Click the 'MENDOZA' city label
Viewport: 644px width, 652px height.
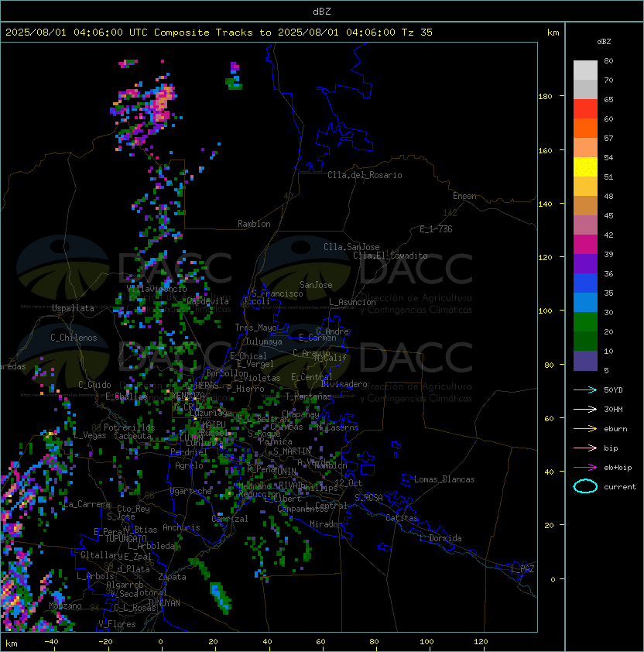188,395
